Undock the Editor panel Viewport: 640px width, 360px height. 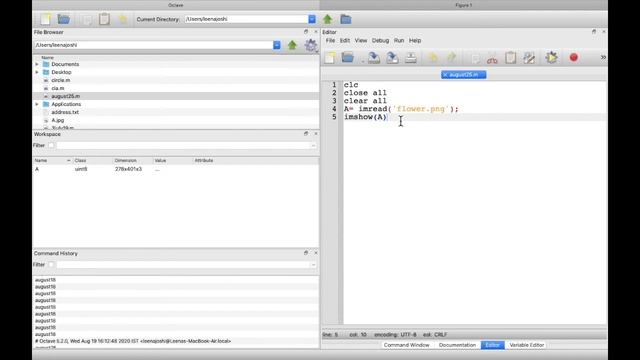594,31
